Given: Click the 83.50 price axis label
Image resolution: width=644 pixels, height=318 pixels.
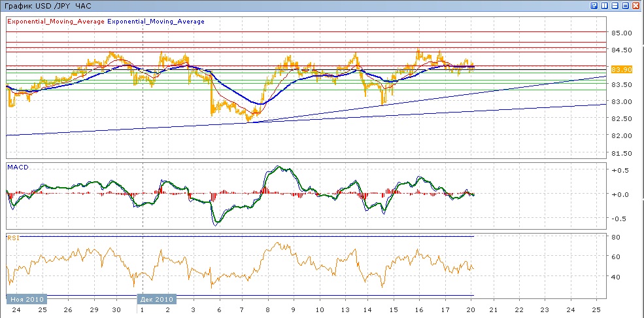Looking at the screenshot, I should [621, 84].
